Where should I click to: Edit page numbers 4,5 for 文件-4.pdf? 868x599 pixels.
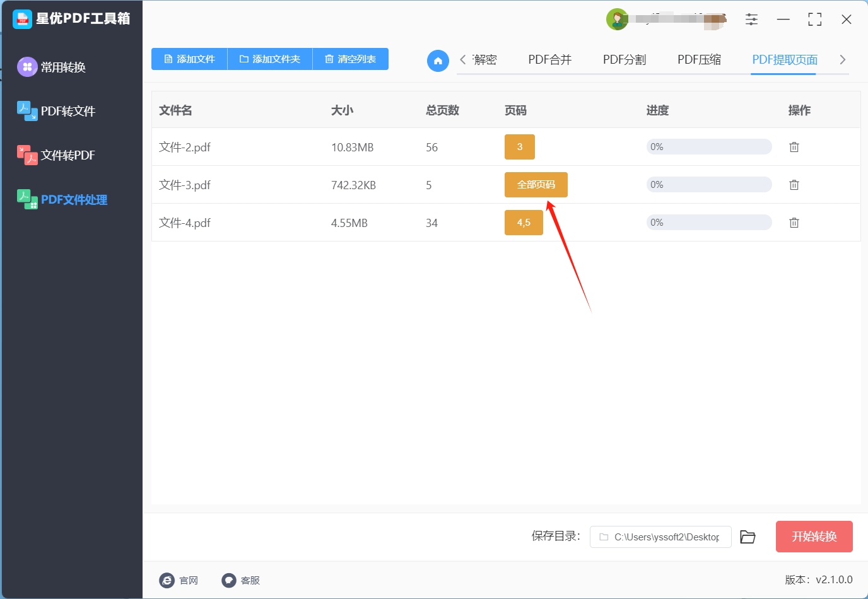click(524, 223)
